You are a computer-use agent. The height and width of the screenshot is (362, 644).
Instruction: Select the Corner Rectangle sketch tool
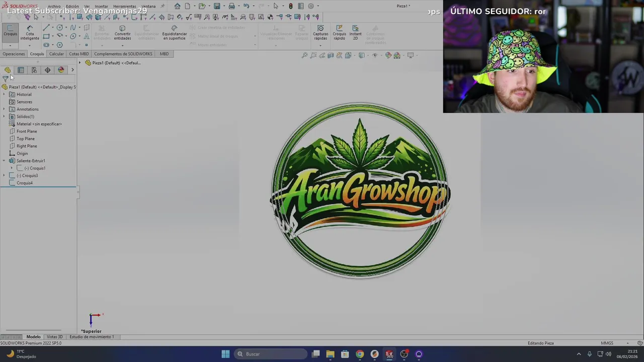tap(46, 36)
